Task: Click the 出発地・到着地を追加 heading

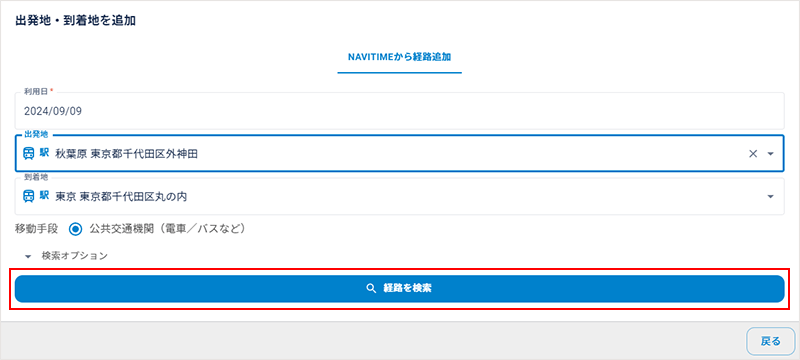Action: (76, 21)
